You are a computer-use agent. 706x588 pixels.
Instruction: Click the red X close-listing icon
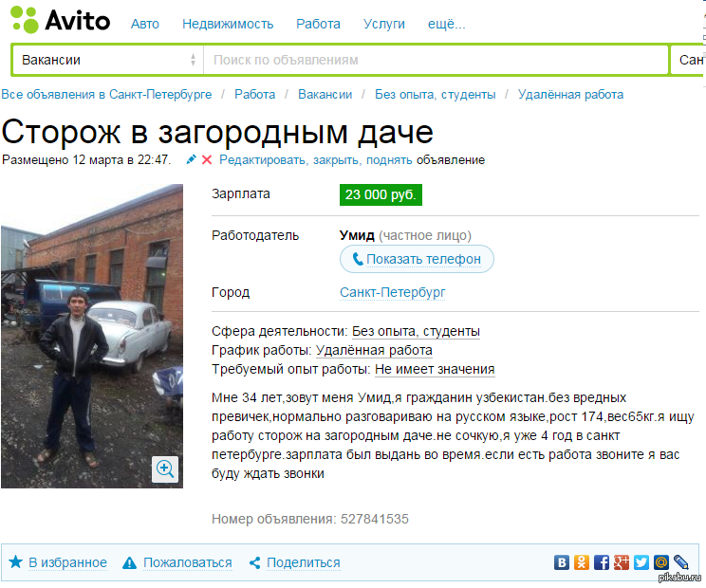[x=207, y=159]
